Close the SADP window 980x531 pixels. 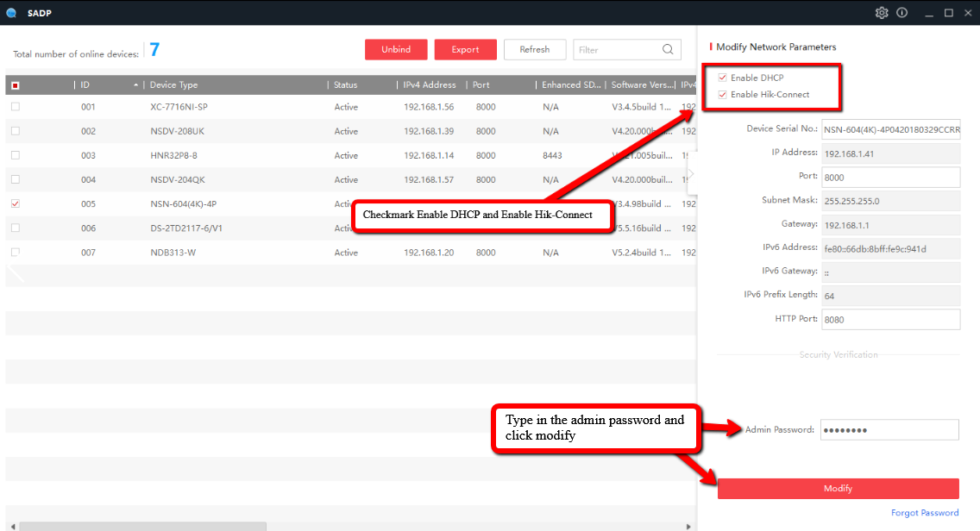[x=968, y=12]
